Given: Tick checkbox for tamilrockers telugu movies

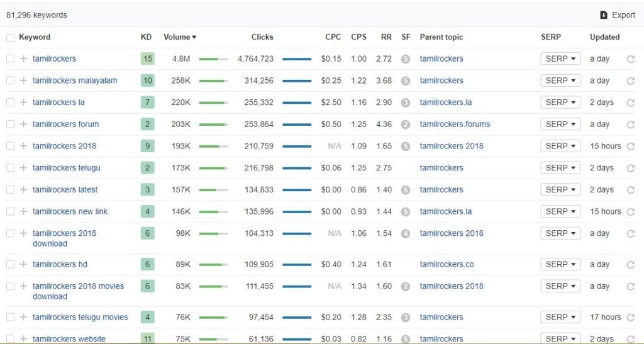Looking at the screenshot, I should point(10,317).
